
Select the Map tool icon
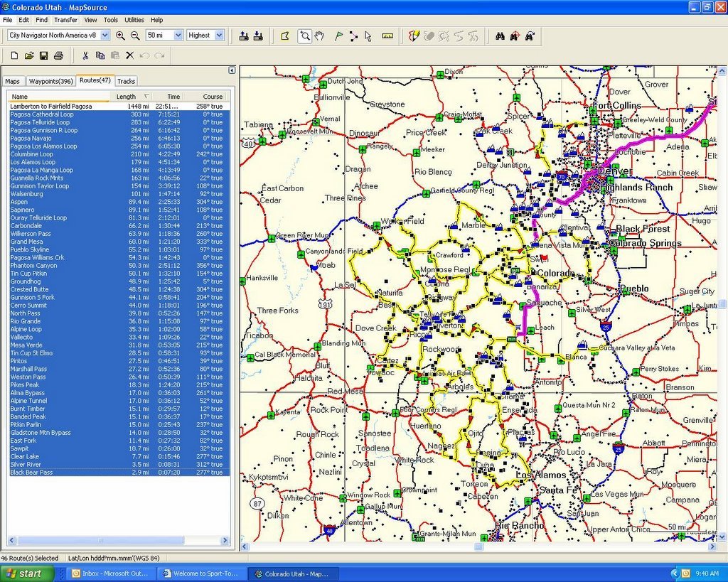click(x=285, y=36)
